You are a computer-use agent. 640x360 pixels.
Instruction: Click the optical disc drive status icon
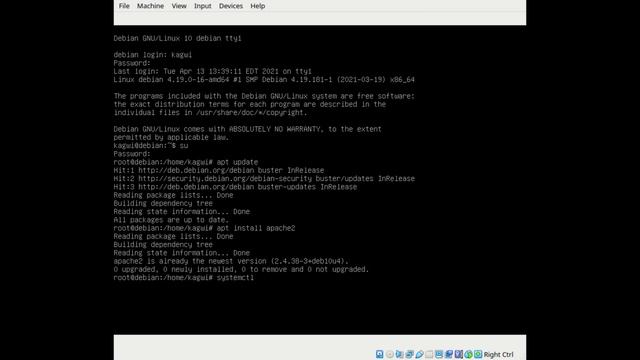tap(389, 354)
